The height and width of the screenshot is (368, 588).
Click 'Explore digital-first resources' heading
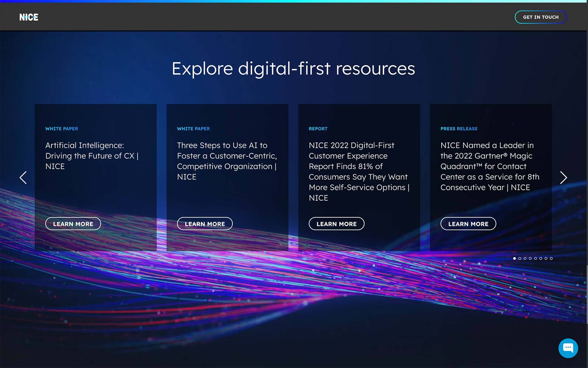293,68
